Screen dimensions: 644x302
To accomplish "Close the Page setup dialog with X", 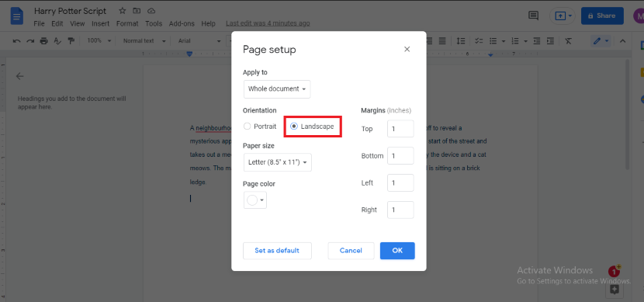I will click(407, 50).
